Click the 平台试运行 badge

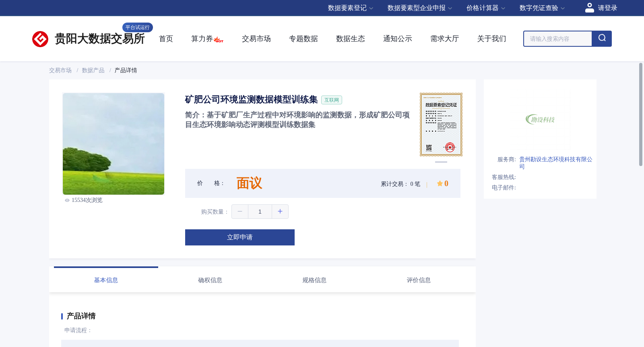[x=138, y=27]
